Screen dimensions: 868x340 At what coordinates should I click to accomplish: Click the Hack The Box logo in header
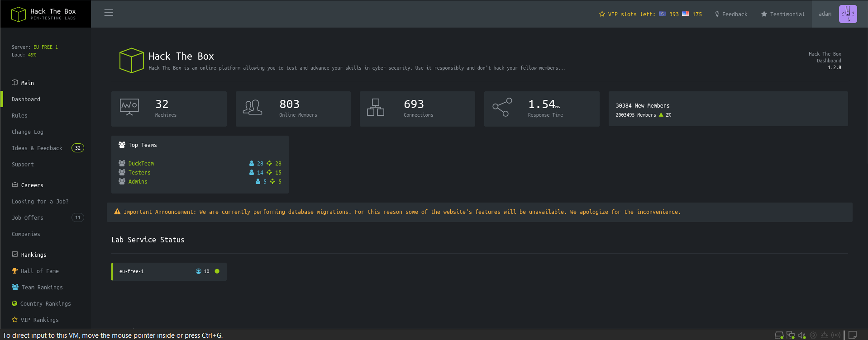(x=43, y=14)
